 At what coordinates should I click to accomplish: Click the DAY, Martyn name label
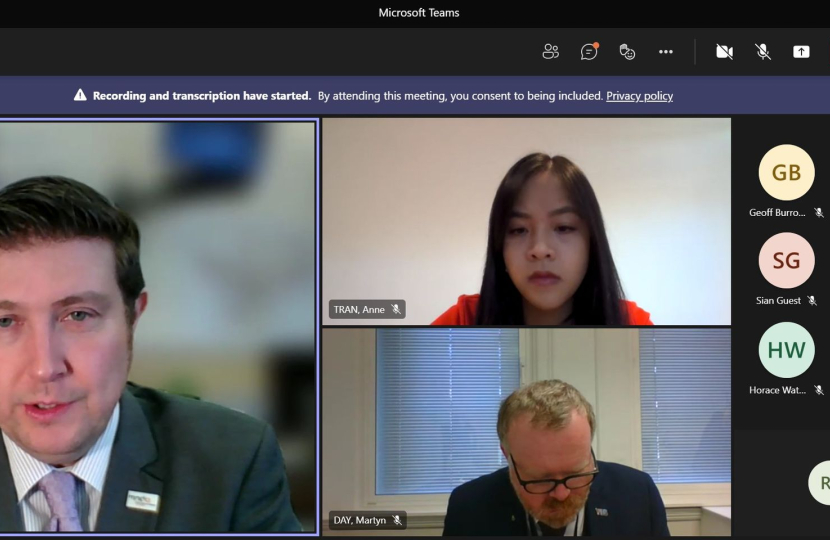tap(360, 520)
